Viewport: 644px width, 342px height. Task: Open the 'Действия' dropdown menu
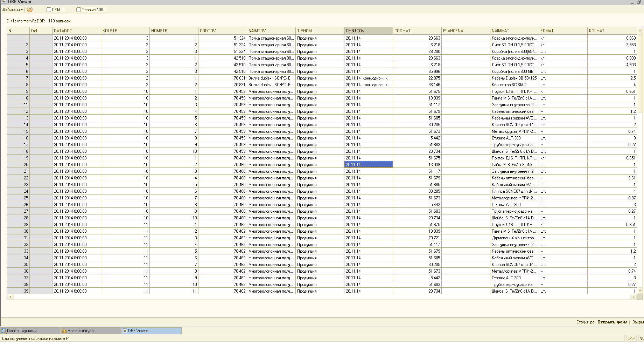click(13, 10)
